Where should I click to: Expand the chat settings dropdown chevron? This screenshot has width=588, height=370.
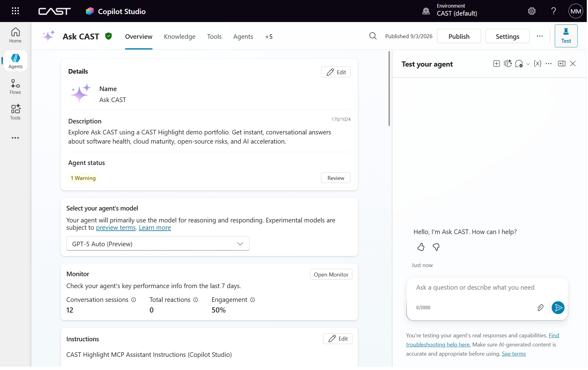528,64
